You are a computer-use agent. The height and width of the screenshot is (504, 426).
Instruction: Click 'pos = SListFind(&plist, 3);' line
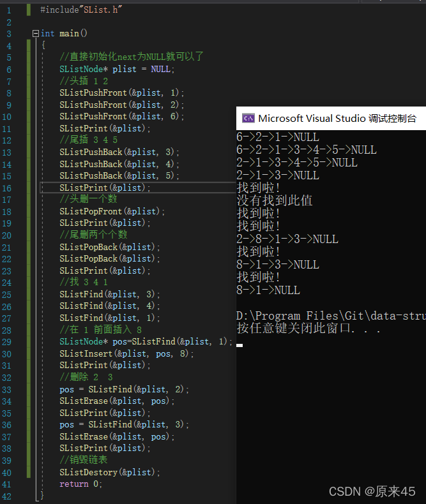click(x=124, y=425)
